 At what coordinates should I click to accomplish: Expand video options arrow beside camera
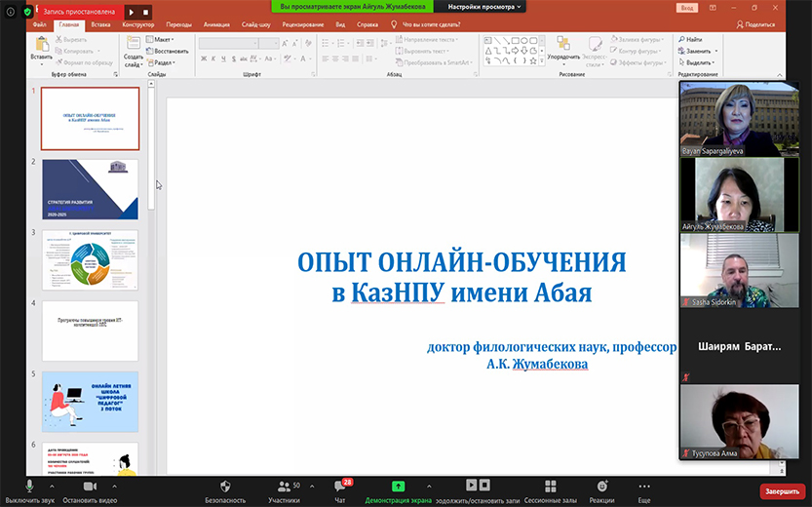(x=114, y=487)
